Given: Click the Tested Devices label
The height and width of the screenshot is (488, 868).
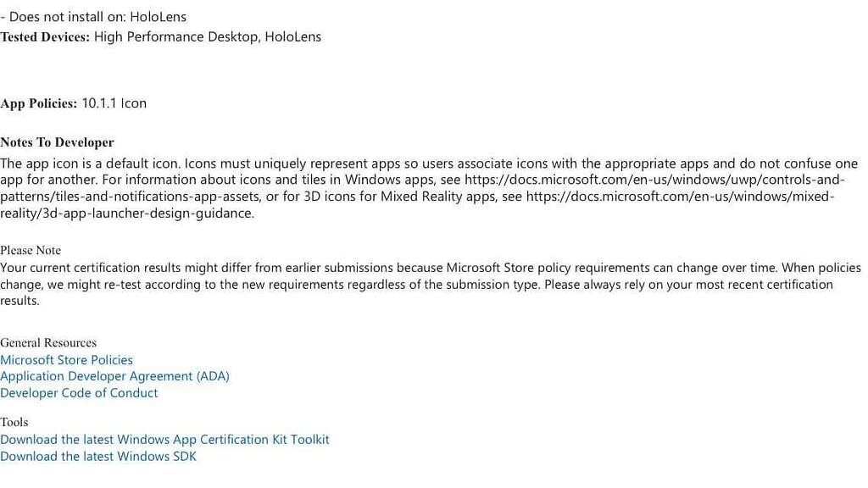Looking at the screenshot, I should (45, 37).
